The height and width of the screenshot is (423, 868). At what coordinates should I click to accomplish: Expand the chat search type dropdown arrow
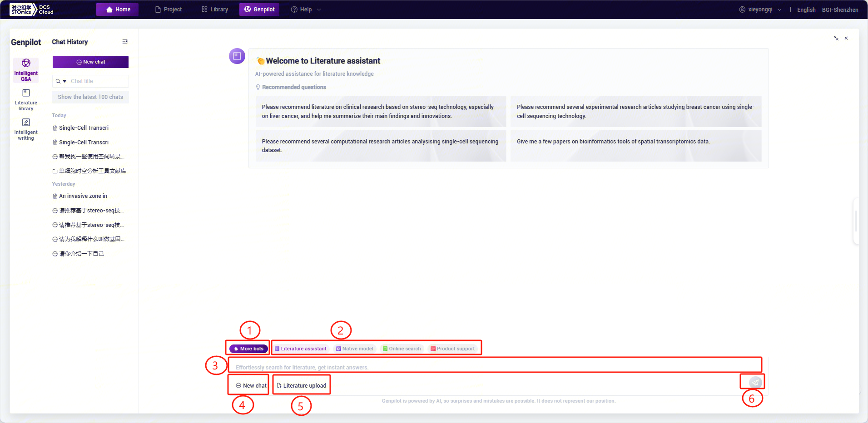point(64,81)
